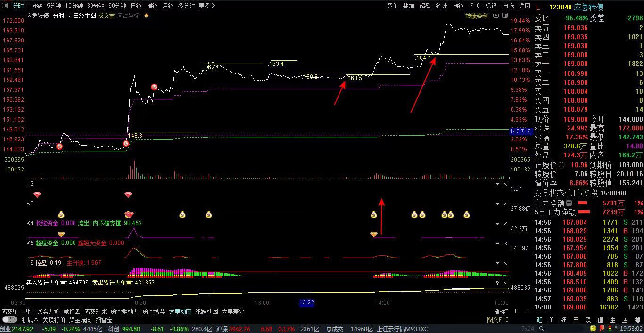Expand the 更多 periods dropdown
This screenshot has height=333, width=644.
tap(206, 6)
